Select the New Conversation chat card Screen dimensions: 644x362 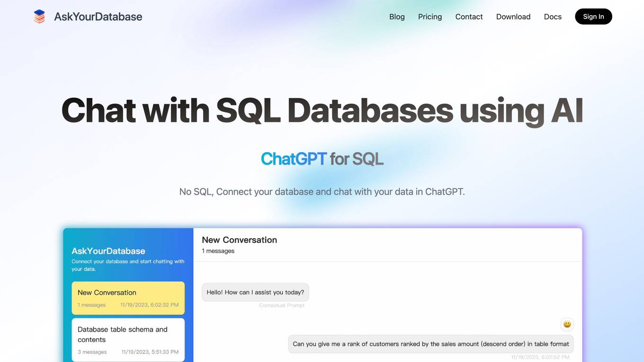pyautogui.click(x=128, y=298)
